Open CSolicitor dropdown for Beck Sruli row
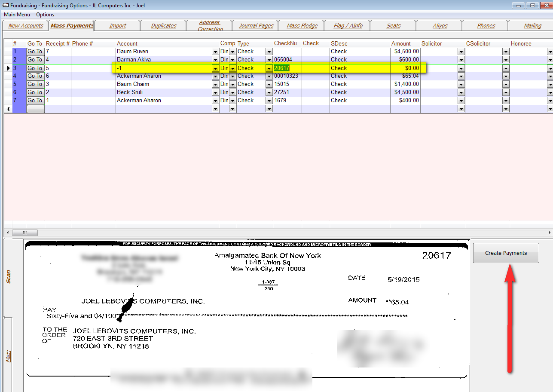 pyautogui.click(x=506, y=92)
